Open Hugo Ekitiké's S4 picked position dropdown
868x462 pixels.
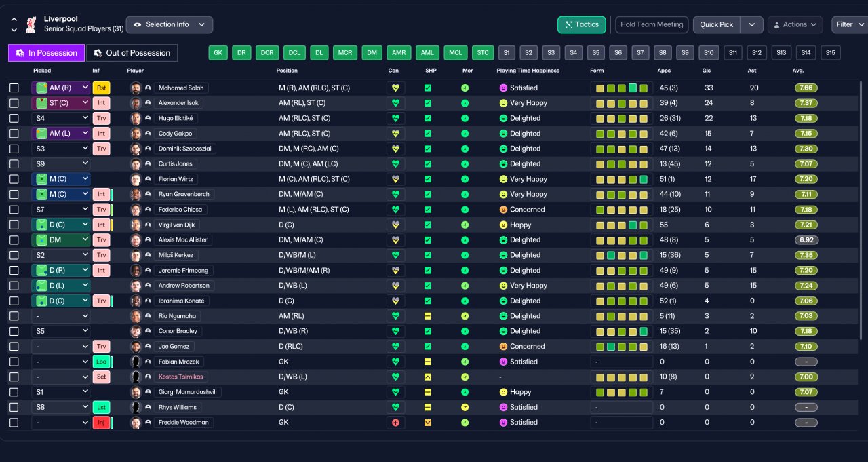pos(61,118)
